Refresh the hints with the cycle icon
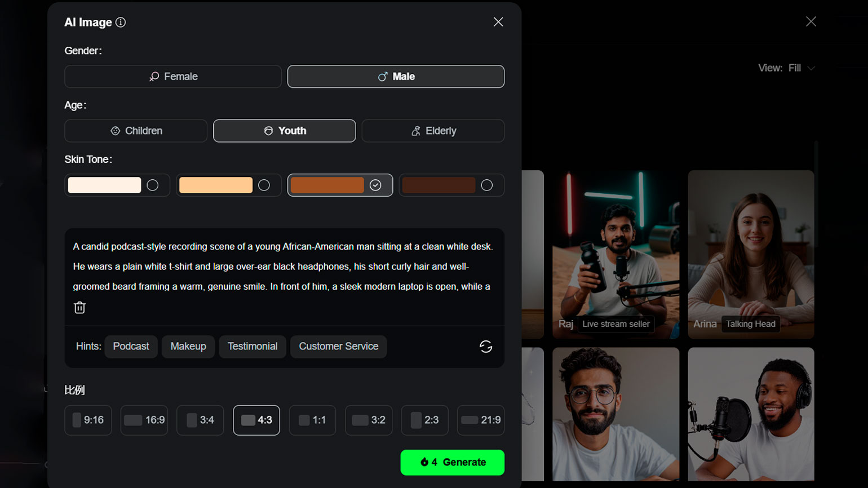868x488 pixels. [485, 347]
